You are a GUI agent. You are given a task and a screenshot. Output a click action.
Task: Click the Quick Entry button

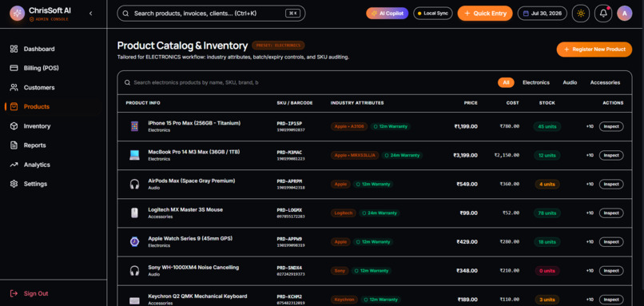click(485, 13)
